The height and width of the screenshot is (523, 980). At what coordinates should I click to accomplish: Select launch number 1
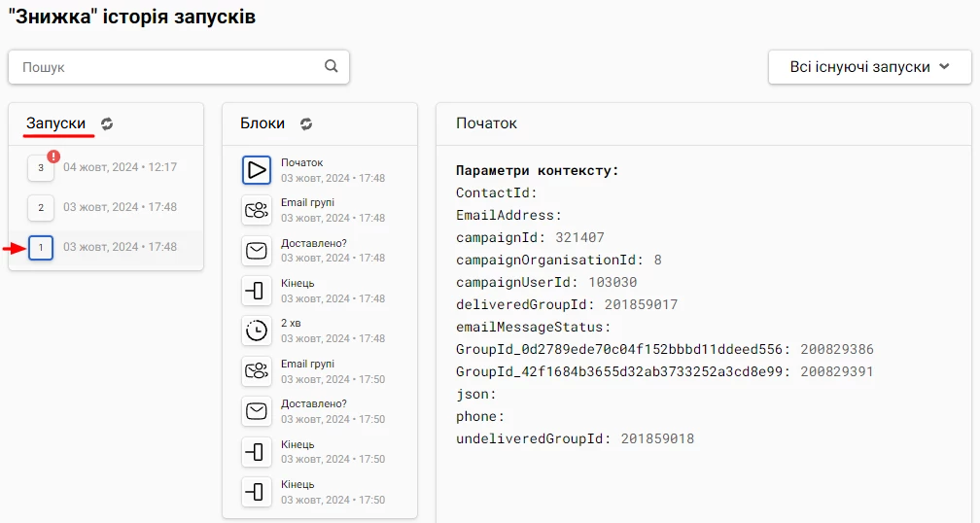click(x=41, y=248)
